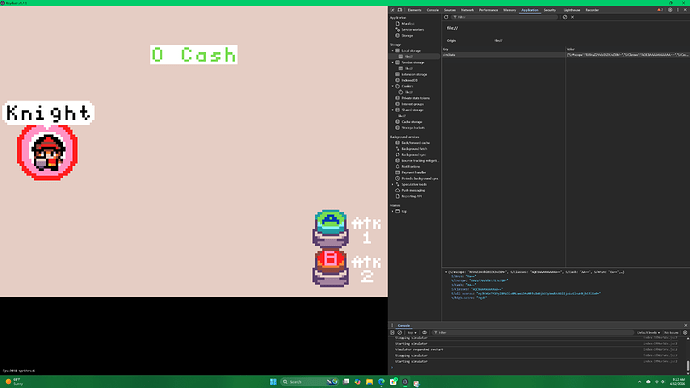The image size is (690, 388).
Task: Open the Default levels dropdown
Action: (x=649, y=333)
